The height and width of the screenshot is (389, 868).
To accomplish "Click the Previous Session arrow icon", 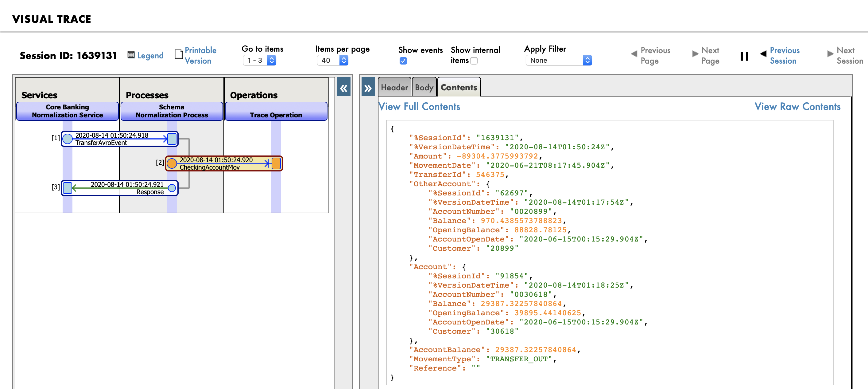I will 763,54.
